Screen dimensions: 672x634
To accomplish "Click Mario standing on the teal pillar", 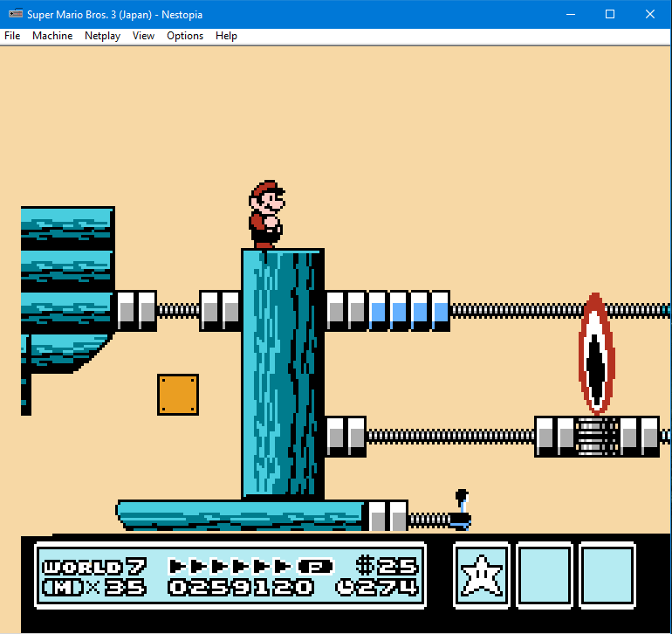I will click(266, 214).
